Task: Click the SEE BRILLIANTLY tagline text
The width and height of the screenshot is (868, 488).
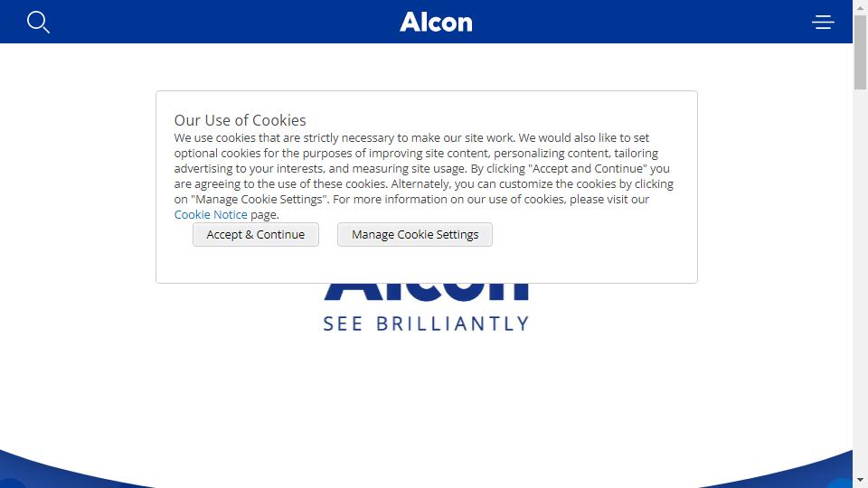Action: [426, 324]
